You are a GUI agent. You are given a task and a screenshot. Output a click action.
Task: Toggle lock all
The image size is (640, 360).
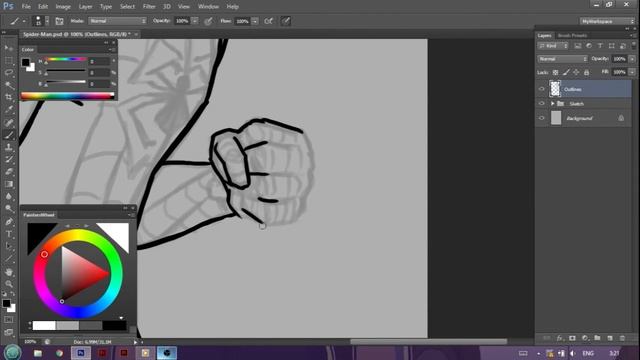pyautogui.click(x=587, y=72)
